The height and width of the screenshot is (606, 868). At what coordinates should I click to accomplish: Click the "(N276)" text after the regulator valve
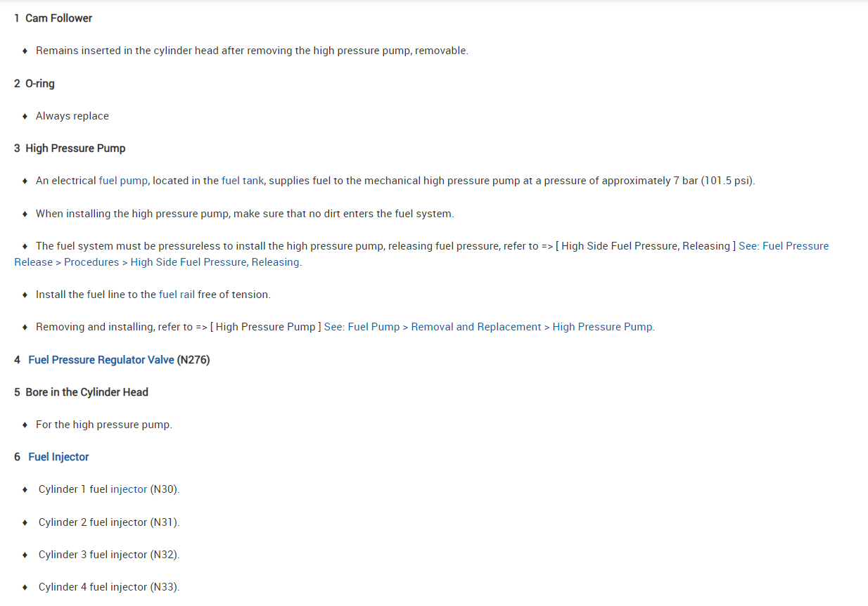click(x=193, y=360)
